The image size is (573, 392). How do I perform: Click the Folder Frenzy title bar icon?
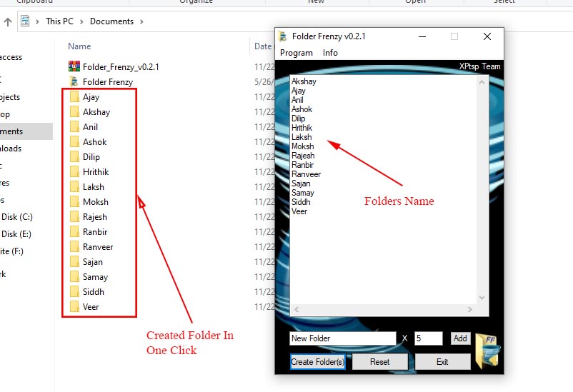click(x=283, y=36)
